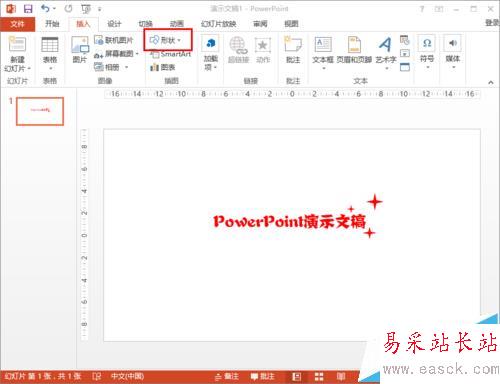Image resolution: width=500 pixels, height=384 pixels.
Task: Insert a 图表 (Chart)
Action: 163,67
